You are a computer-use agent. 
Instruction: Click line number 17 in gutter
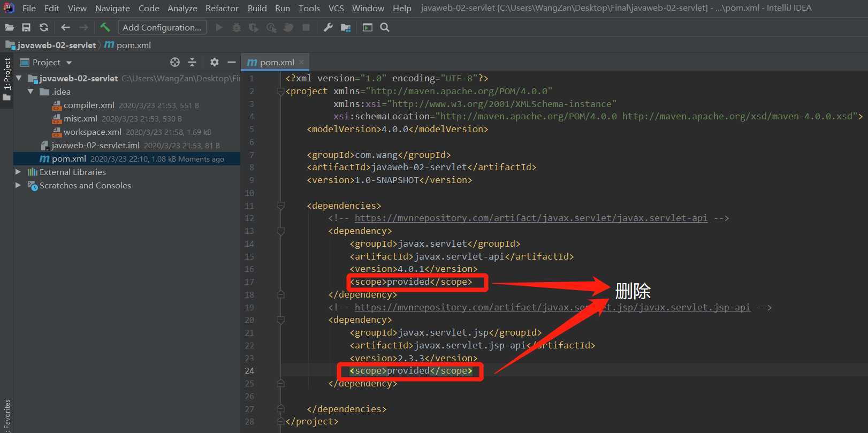coord(249,282)
